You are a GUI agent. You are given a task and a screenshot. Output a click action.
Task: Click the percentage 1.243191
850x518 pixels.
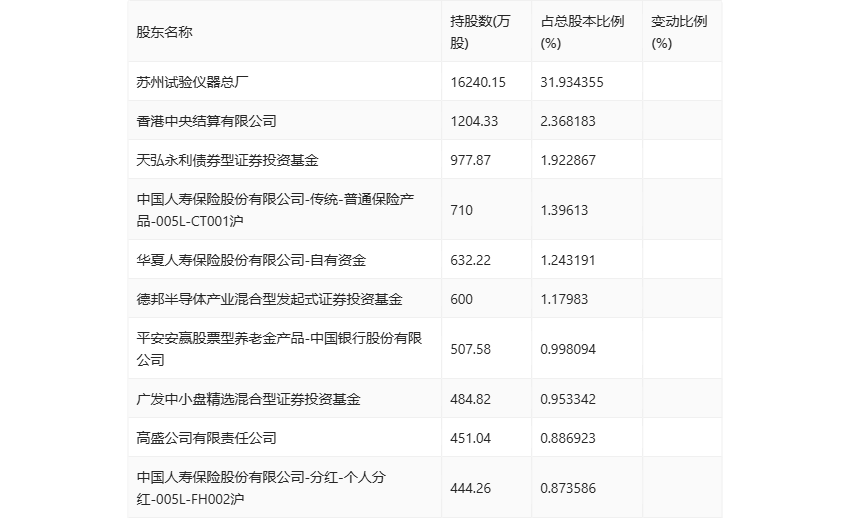(568, 260)
